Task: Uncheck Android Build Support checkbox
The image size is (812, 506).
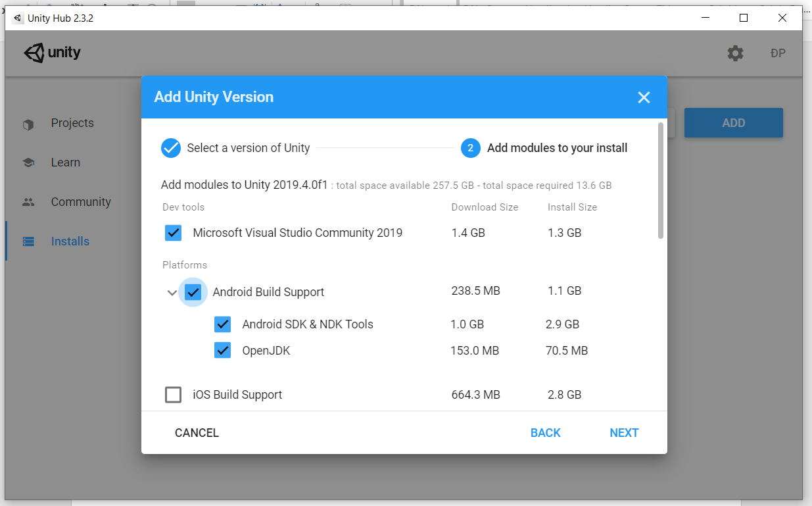Action: (x=193, y=291)
